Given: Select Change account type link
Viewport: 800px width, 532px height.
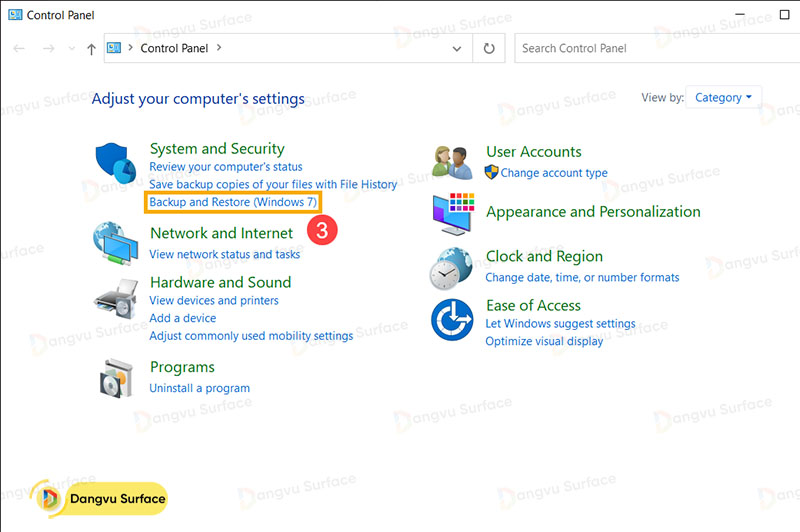Looking at the screenshot, I should (554, 173).
